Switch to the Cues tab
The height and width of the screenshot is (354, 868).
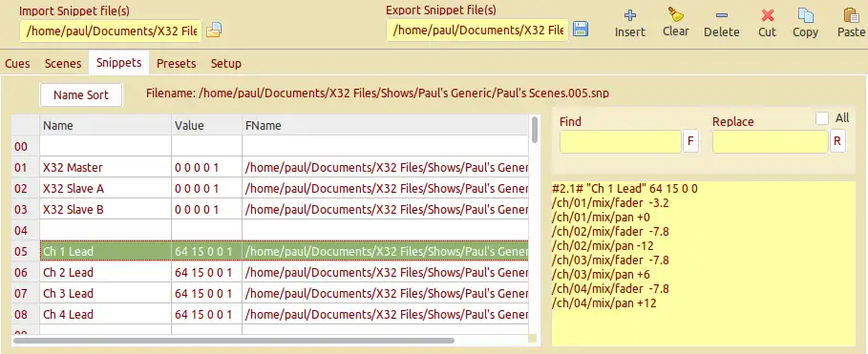coord(17,64)
